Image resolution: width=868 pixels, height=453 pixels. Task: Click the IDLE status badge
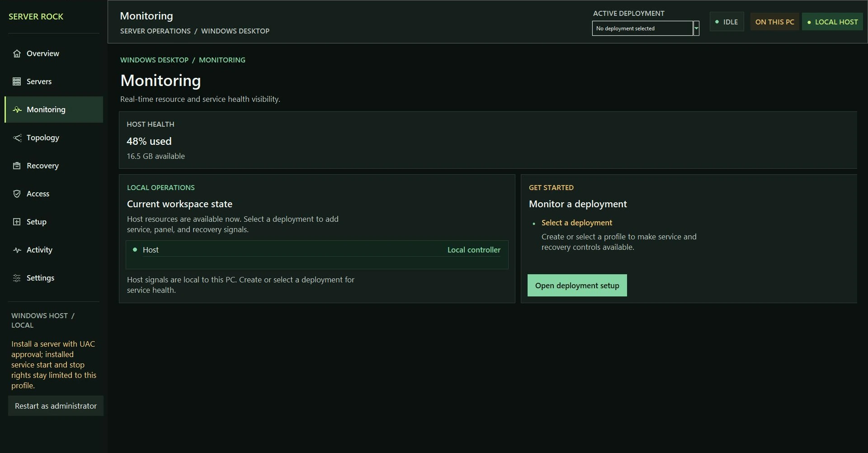click(x=727, y=22)
